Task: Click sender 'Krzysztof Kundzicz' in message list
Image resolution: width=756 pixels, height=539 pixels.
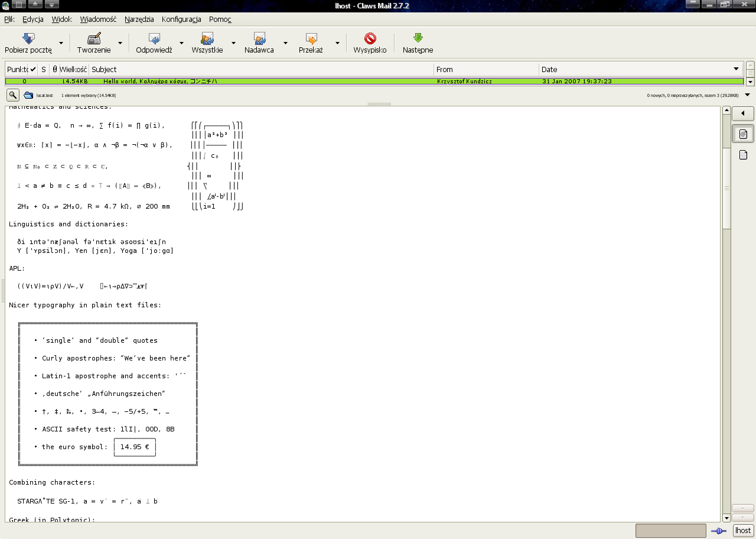Action: click(x=464, y=81)
